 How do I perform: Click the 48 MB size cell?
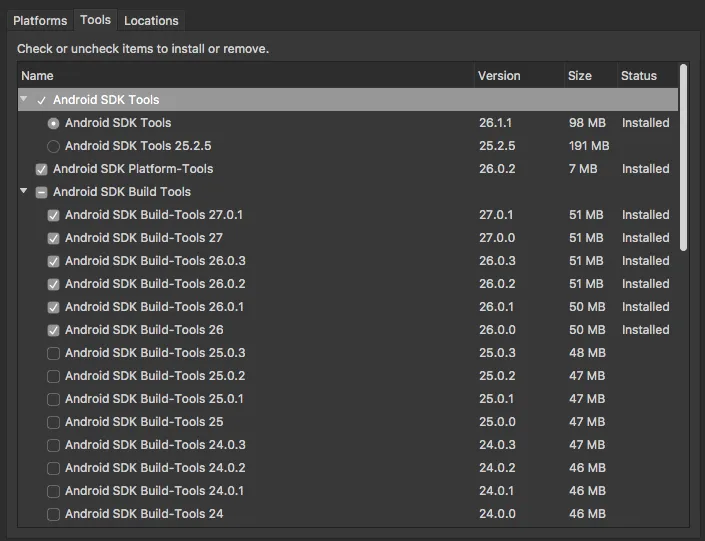[587, 353]
